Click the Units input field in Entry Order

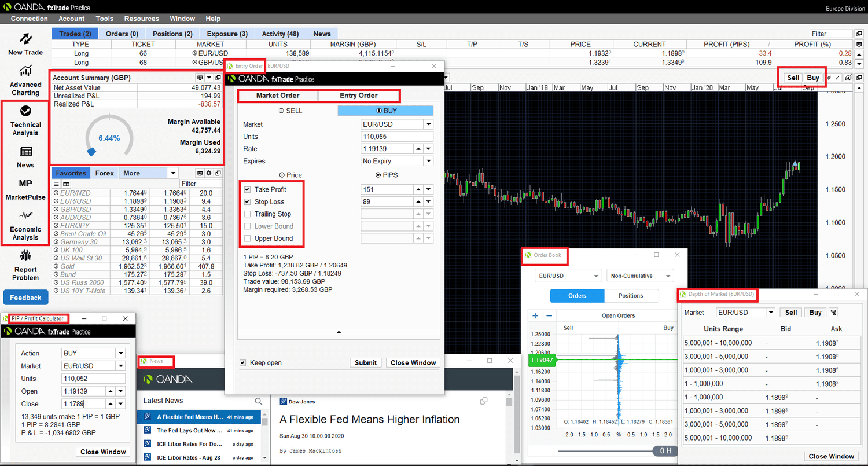click(x=396, y=137)
